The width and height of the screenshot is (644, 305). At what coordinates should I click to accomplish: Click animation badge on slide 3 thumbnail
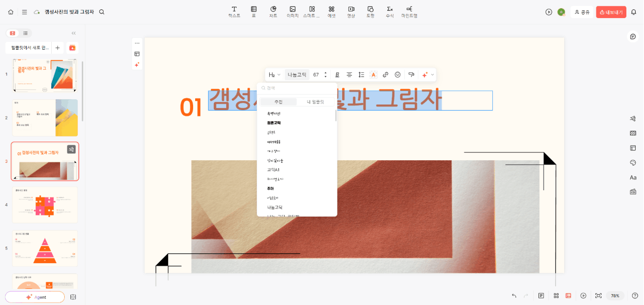click(x=71, y=149)
